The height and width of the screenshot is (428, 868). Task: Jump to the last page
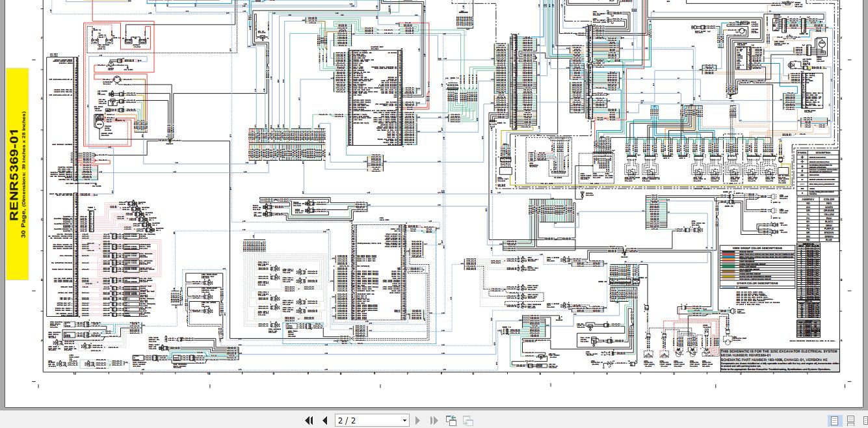tap(434, 420)
